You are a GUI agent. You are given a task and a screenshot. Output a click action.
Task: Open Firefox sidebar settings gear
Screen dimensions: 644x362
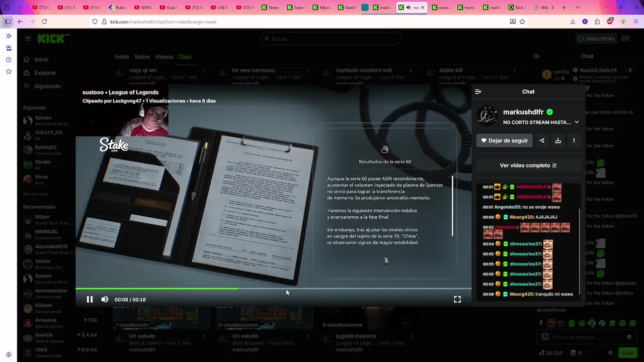pos(9,354)
